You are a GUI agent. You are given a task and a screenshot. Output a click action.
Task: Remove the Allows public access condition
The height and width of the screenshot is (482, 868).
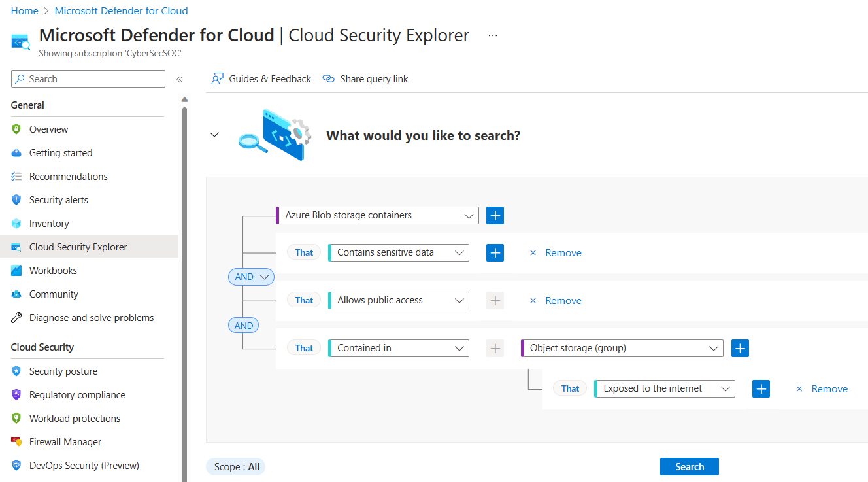556,301
